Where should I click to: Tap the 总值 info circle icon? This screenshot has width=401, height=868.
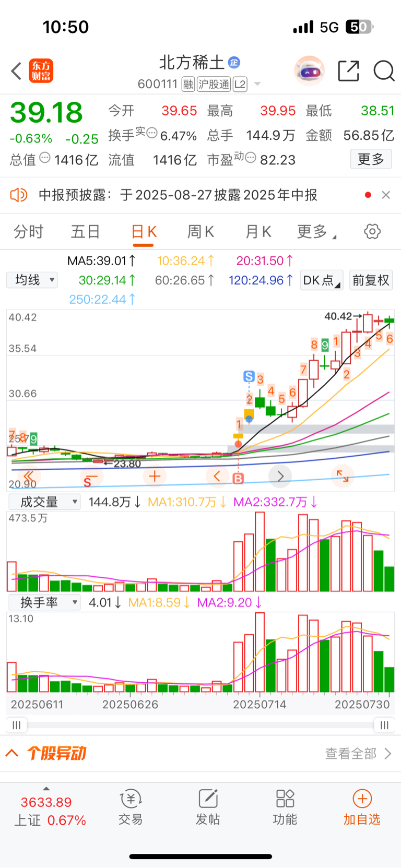point(45,157)
